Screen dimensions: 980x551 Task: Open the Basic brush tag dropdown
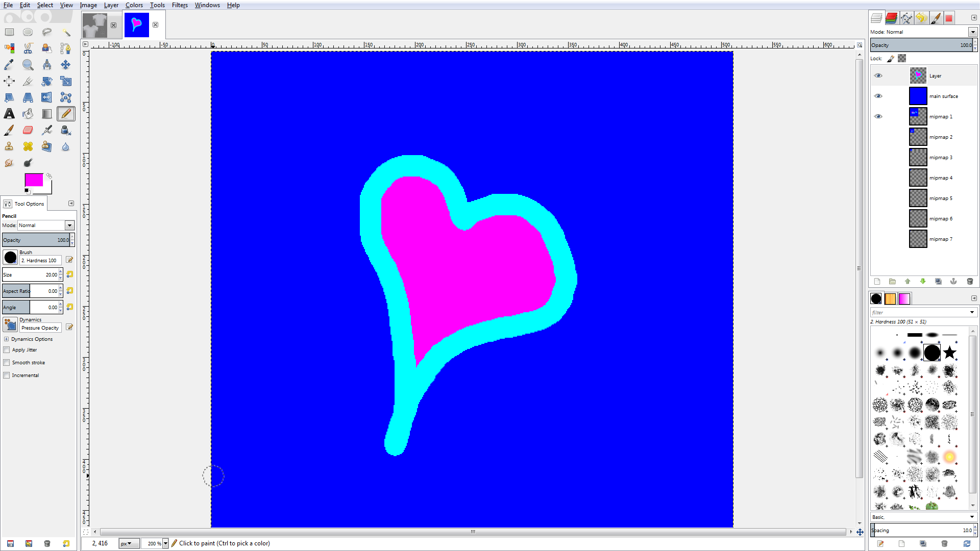point(972,517)
